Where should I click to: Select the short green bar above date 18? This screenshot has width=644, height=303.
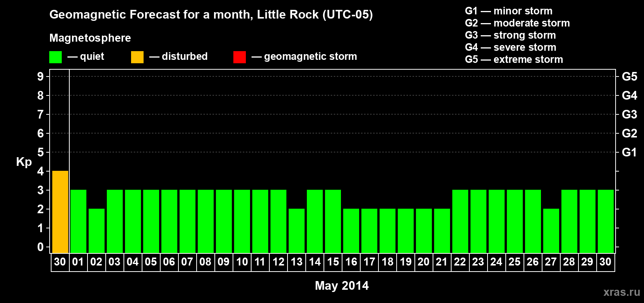388,231
